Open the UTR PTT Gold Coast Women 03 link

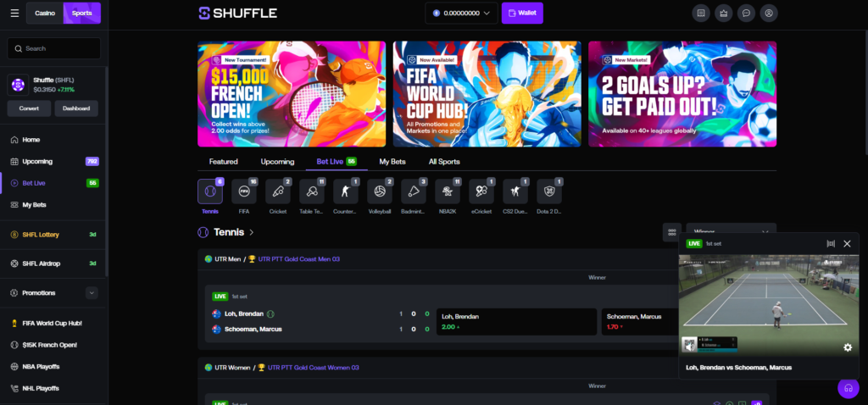pos(314,368)
